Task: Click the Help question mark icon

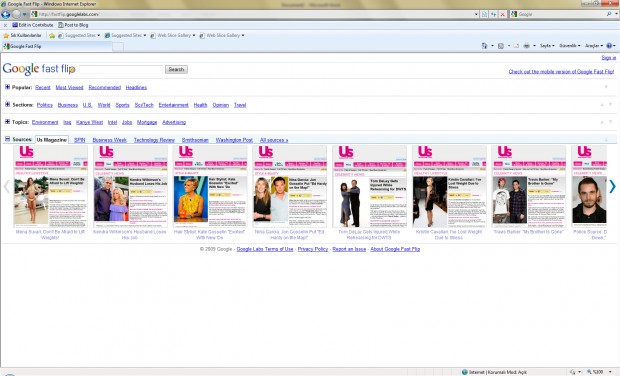Action: click(x=609, y=46)
